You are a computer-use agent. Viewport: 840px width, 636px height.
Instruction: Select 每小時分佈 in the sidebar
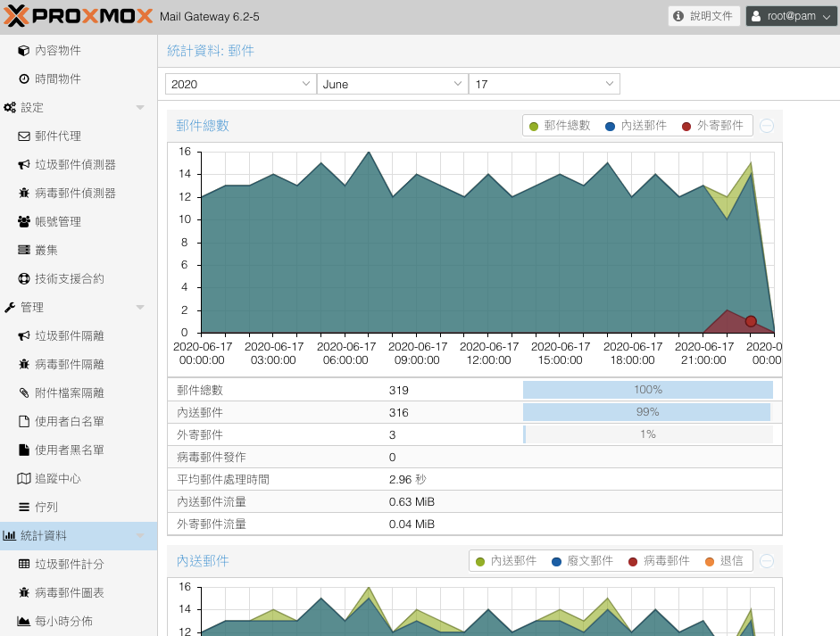[x=79, y=622]
